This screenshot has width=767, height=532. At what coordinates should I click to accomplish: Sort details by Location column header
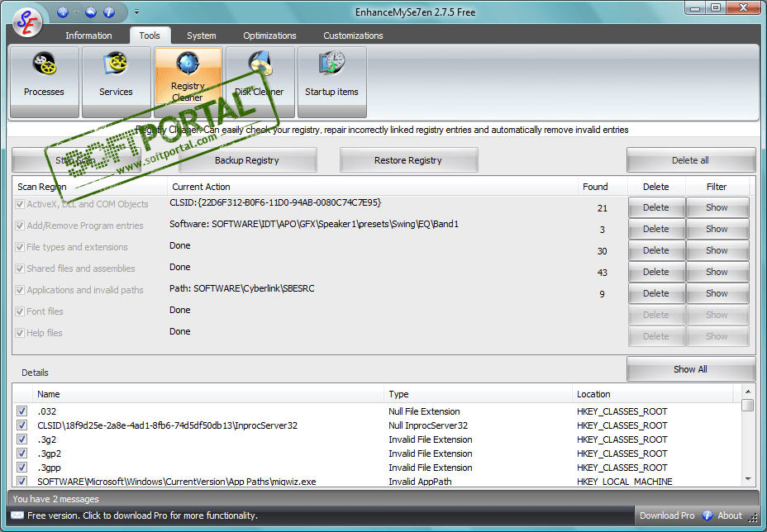[653, 394]
